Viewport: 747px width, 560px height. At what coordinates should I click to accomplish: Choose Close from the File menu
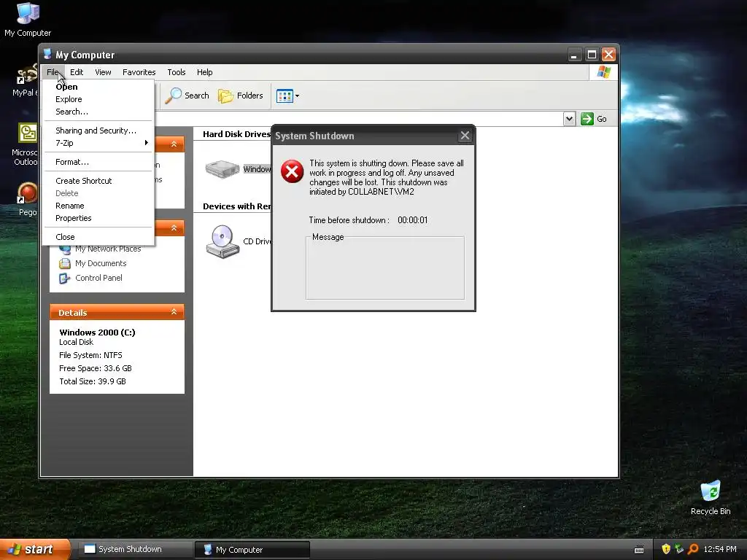pyautogui.click(x=98, y=237)
